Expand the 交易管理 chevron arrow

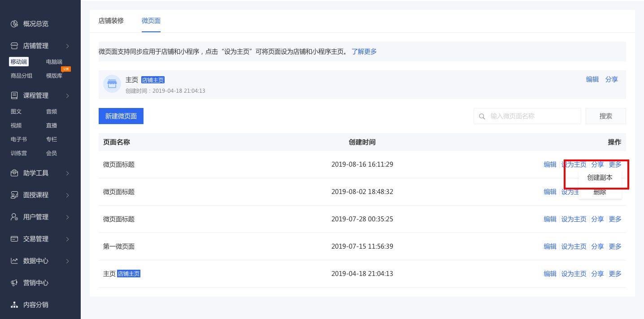tap(67, 239)
